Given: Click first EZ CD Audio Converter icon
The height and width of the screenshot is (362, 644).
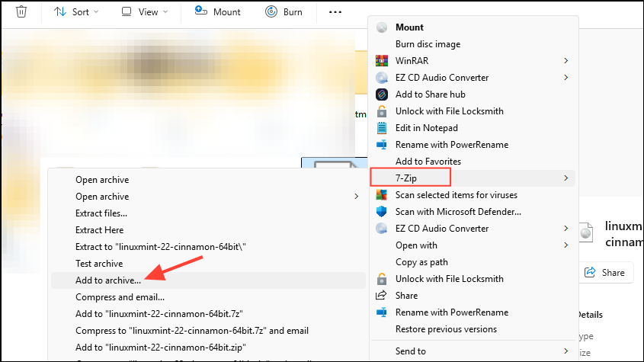Looking at the screenshot, I should (x=382, y=78).
